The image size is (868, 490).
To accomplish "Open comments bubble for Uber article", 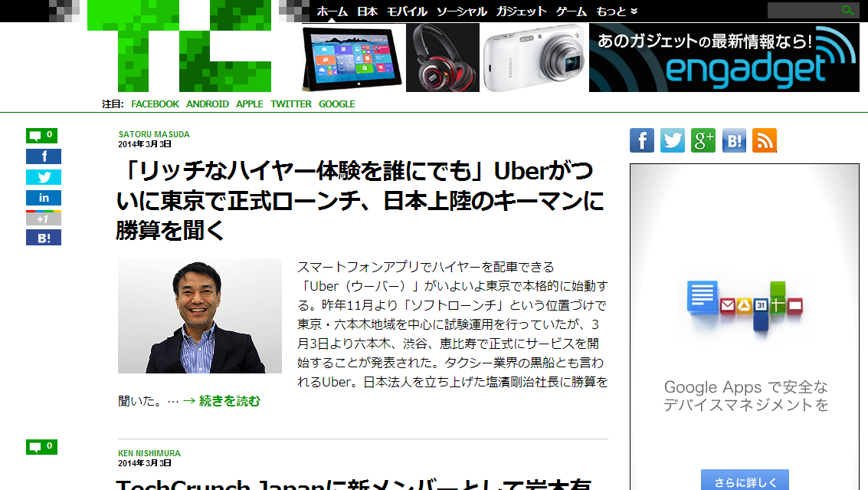I will tap(41, 135).
